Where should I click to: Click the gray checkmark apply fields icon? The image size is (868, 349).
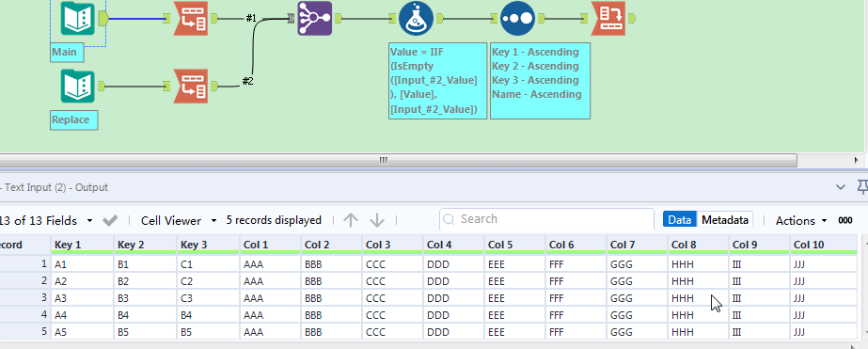[x=110, y=220]
